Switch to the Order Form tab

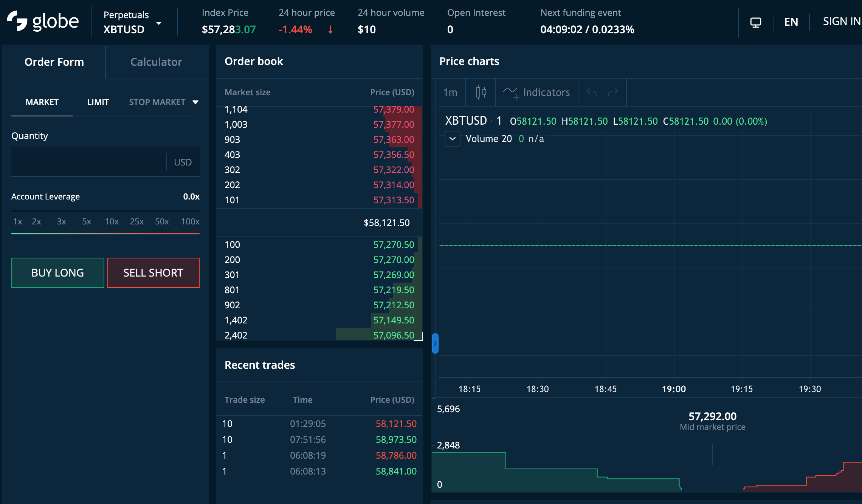(54, 62)
